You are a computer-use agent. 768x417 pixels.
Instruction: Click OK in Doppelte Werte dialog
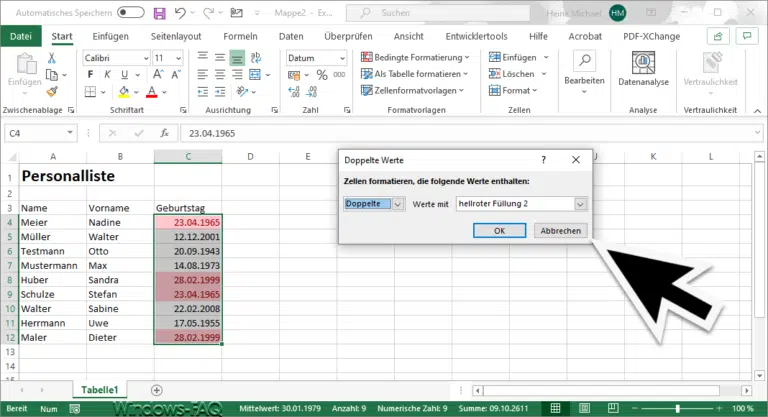coord(500,231)
